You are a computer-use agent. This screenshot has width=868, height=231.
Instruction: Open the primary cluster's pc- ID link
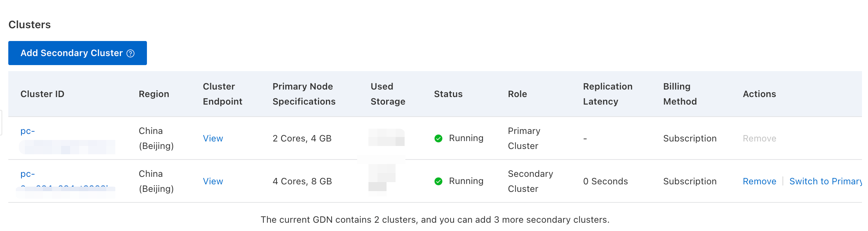[x=28, y=131]
